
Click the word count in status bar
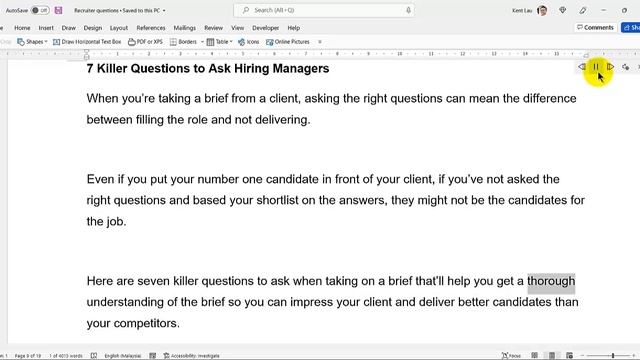66,356
